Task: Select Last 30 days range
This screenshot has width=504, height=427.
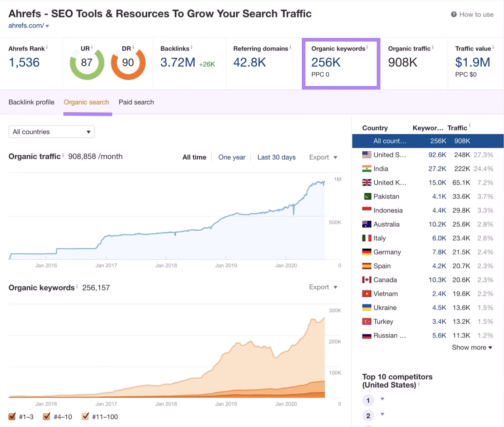Action: (276, 157)
